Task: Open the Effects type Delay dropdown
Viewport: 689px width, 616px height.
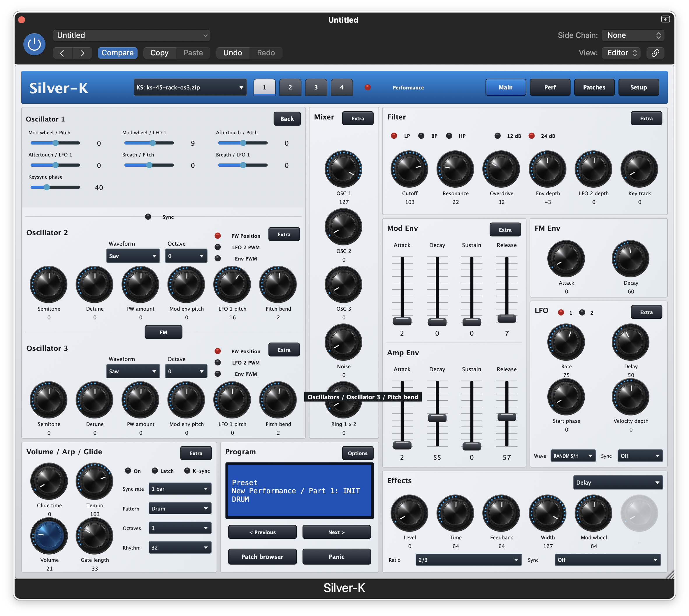Action: [618, 482]
